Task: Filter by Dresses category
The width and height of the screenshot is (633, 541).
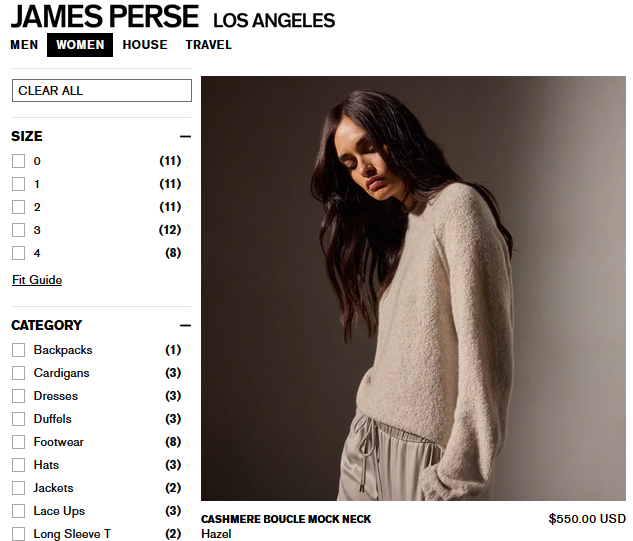Action: click(18, 396)
